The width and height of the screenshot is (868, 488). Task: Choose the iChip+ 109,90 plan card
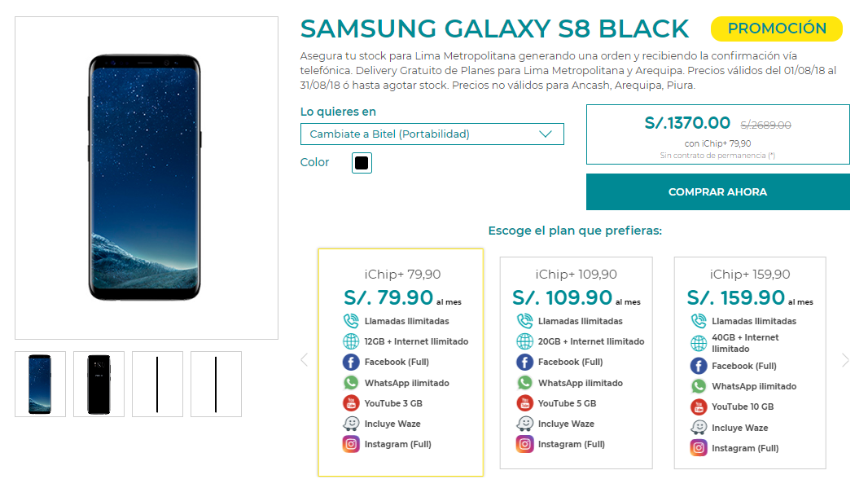(x=576, y=363)
